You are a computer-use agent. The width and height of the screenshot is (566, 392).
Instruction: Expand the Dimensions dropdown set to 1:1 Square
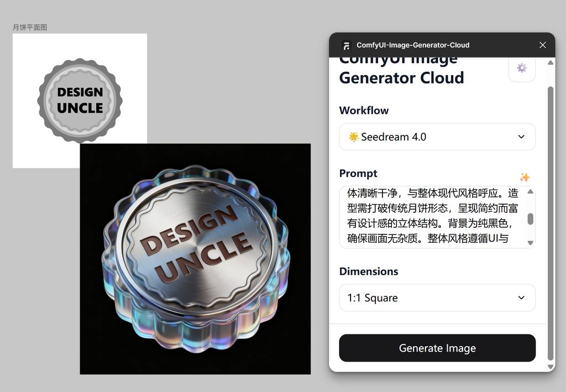(437, 298)
